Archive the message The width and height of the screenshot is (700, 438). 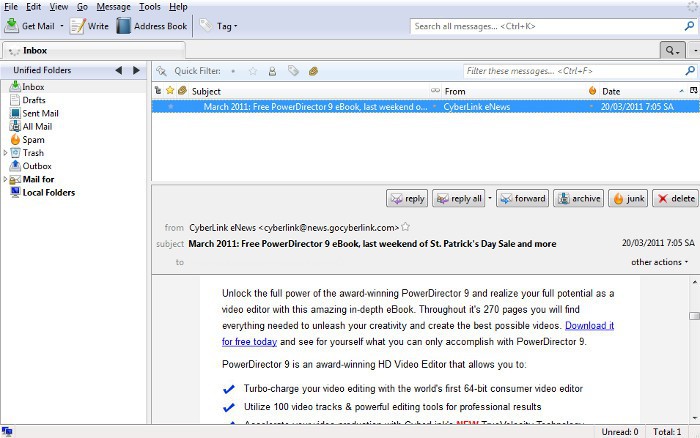[x=579, y=198]
